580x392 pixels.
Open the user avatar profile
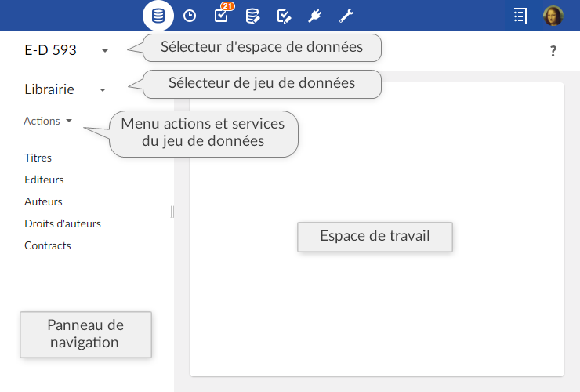coord(553,16)
